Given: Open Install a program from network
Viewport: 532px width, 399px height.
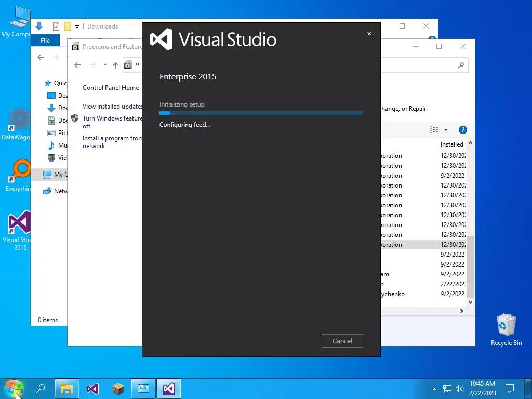Looking at the screenshot, I should (x=112, y=142).
